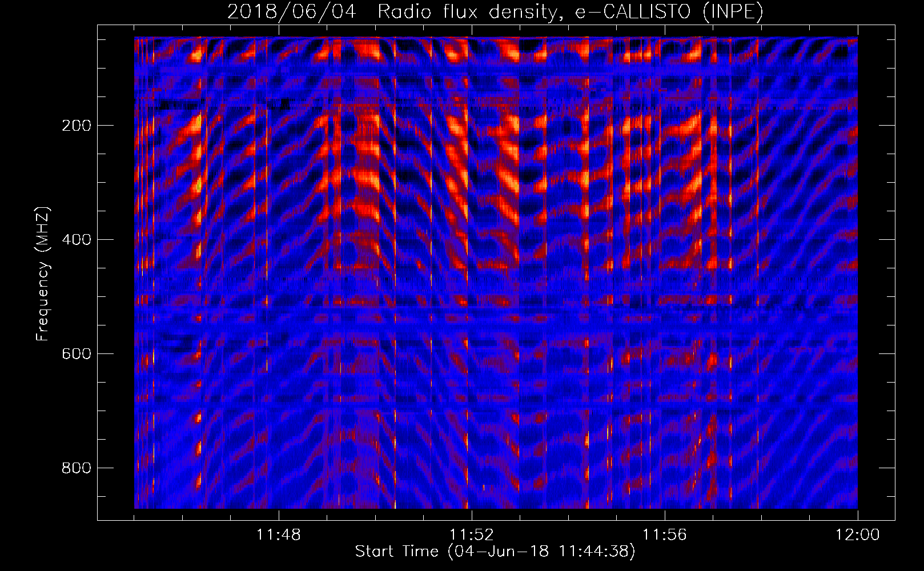Select the 800 frequency tick label
This screenshot has width=924, height=571.
(76, 468)
